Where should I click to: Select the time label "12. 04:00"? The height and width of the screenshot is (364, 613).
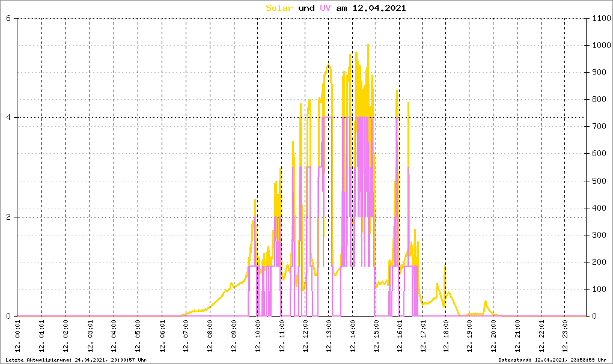114,336
